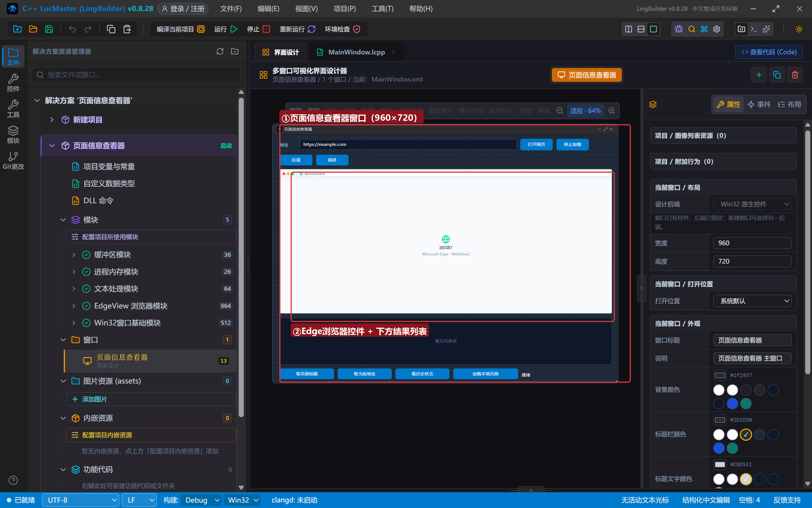Add a new window with the green plus icon
This screenshot has height=508, width=812.
pyautogui.click(x=759, y=75)
